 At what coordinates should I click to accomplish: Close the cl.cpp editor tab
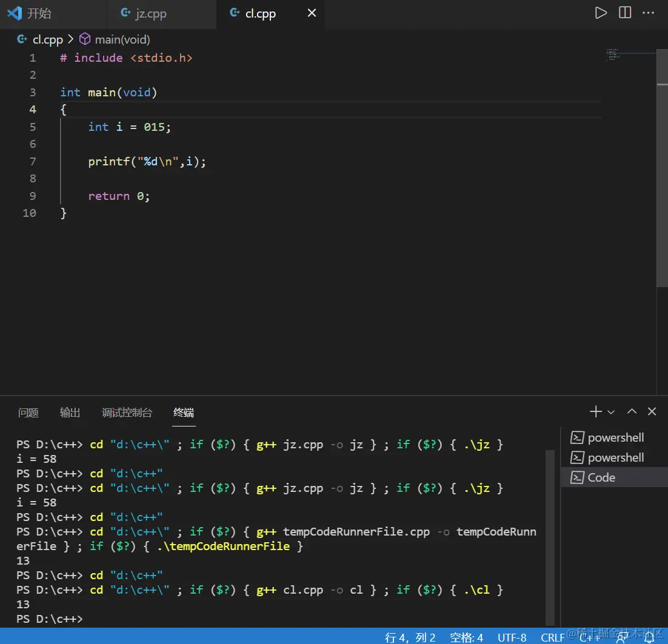point(312,13)
